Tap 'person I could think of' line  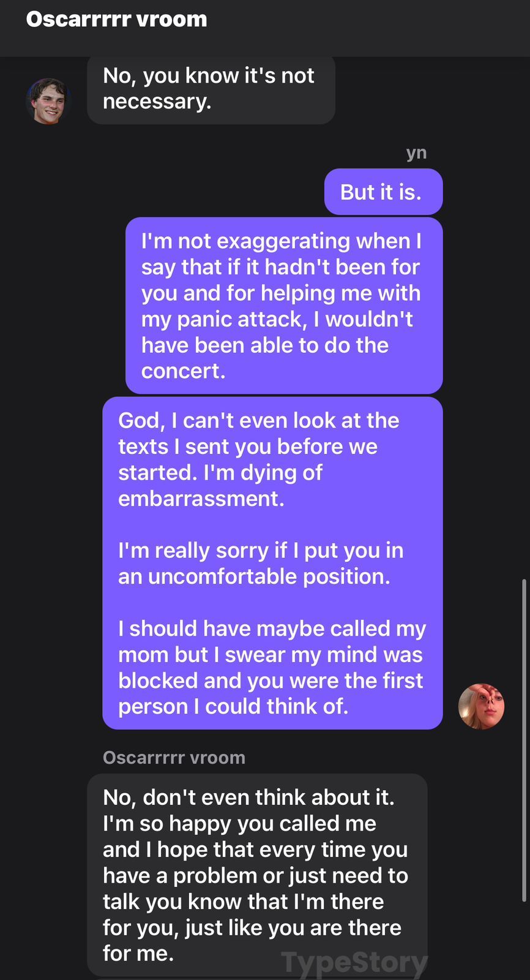coord(233,706)
